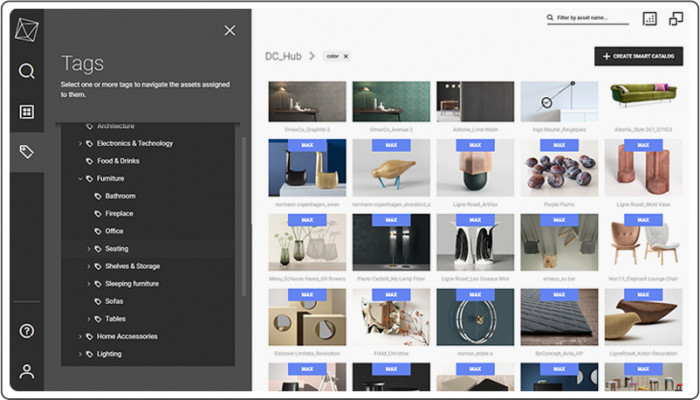Open the Ligne Roset Mold Vase thumbnail
700x400 pixels.
(x=643, y=167)
